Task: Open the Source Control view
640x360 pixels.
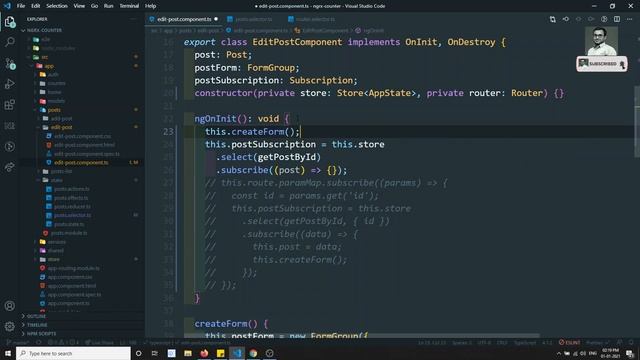Action: coord(10,63)
